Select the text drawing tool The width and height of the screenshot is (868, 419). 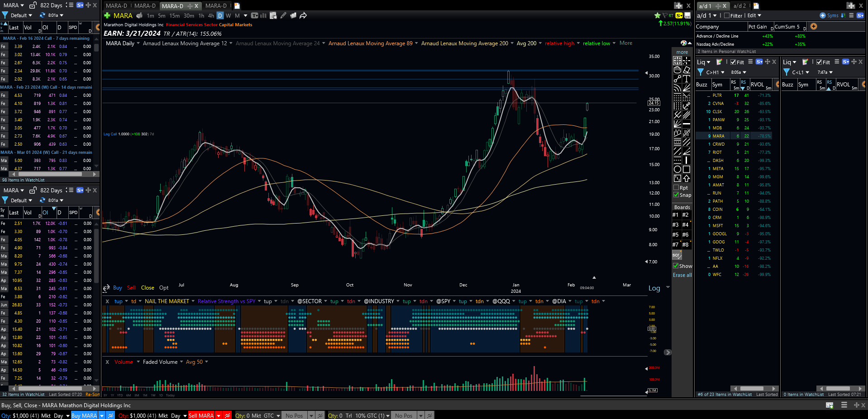click(x=687, y=79)
